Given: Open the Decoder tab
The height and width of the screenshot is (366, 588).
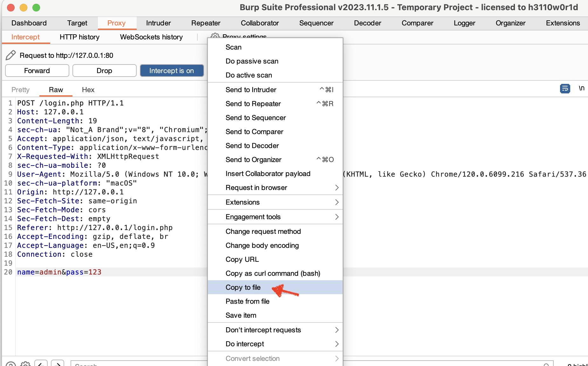Looking at the screenshot, I should [367, 23].
